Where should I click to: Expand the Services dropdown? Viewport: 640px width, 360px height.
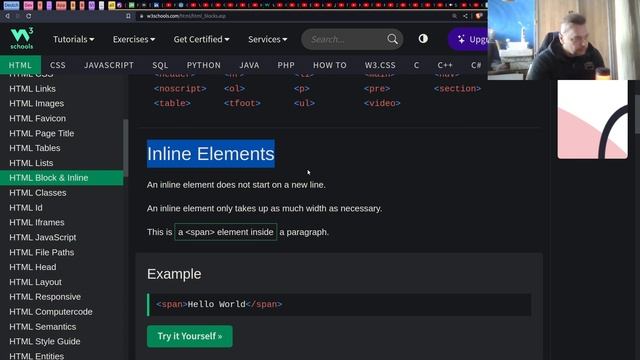(268, 39)
